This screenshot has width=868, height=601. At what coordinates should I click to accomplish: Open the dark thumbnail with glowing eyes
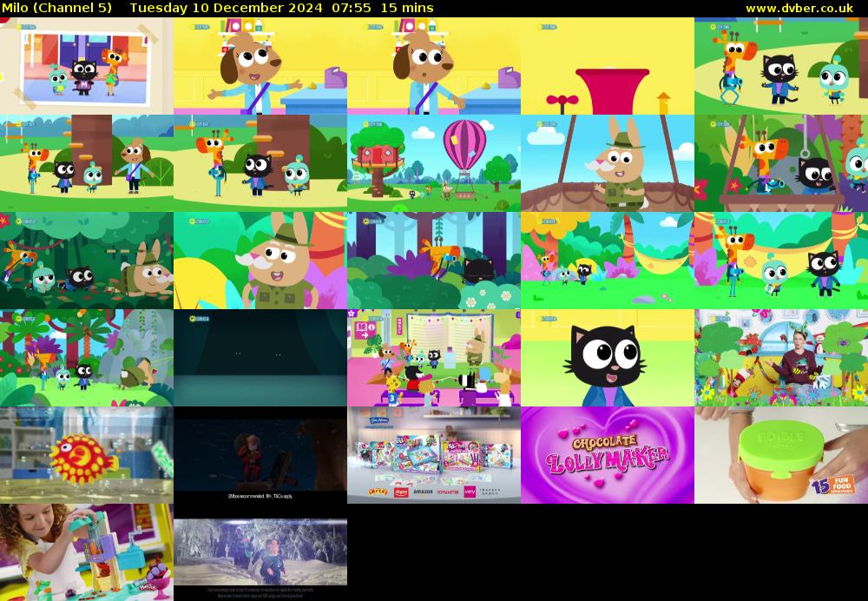(260, 358)
